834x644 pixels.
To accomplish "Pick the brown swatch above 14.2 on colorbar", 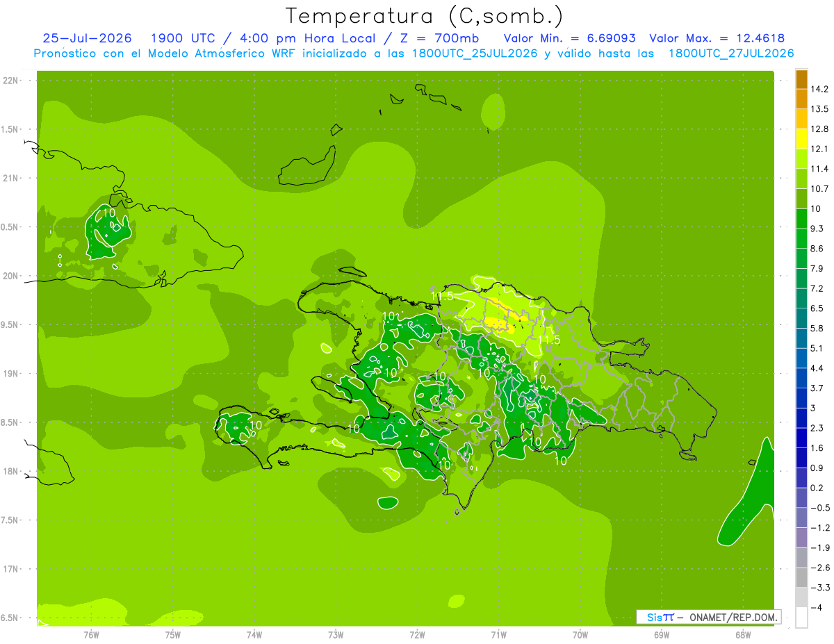I will pyautogui.click(x=801, y=79).
